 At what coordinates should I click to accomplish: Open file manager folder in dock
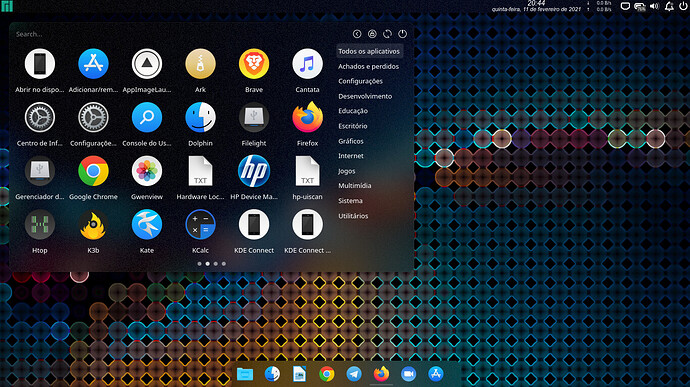click(245, 374)
